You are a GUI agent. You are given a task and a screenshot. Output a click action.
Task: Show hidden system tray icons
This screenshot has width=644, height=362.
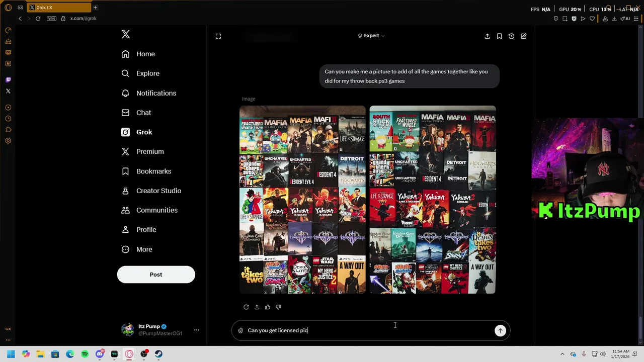click(562, 354)
